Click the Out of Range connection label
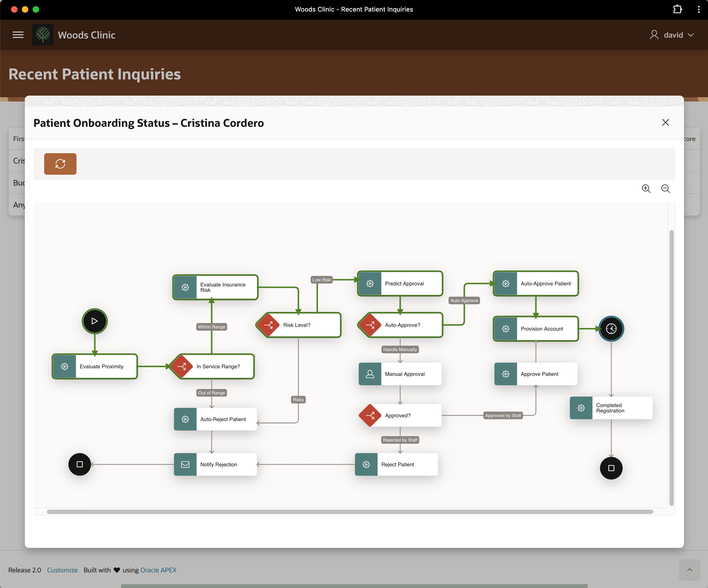This screenshot has height=588, width=708. [211, 393]
